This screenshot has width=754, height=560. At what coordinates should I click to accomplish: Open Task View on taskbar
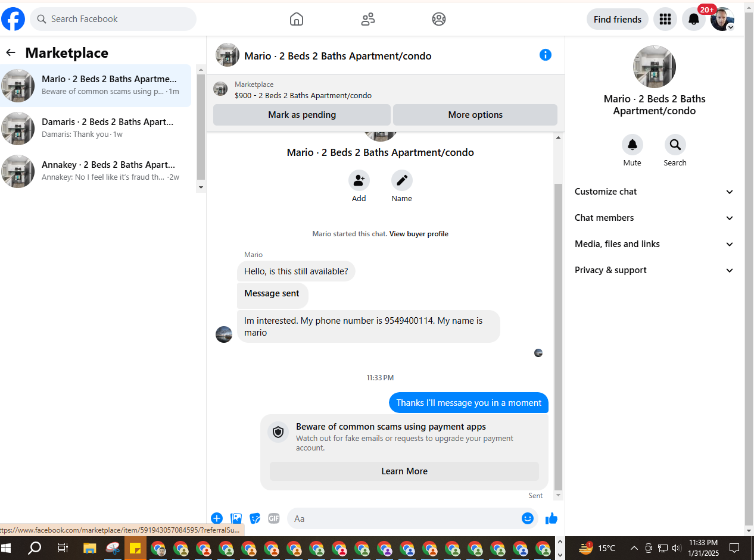tap(63, 548)
